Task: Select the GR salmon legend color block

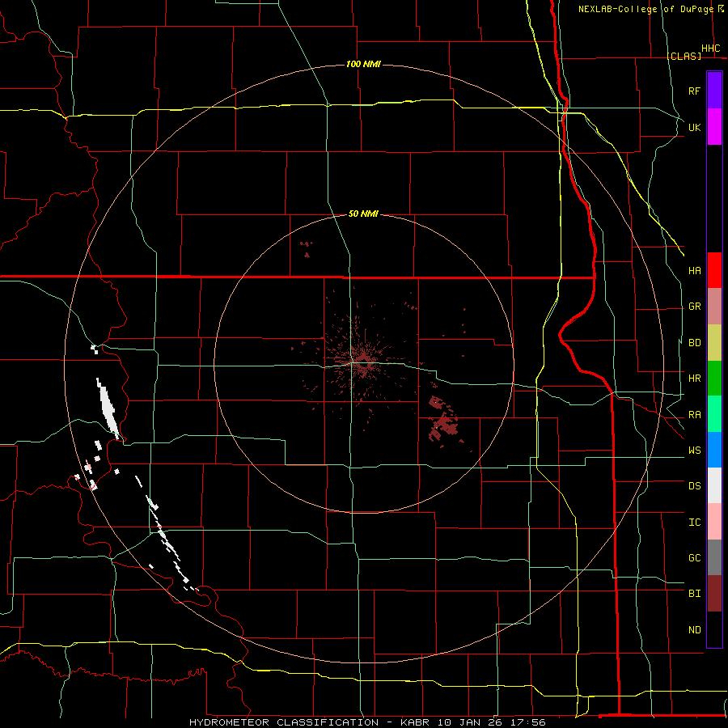Action: point(714,307)
